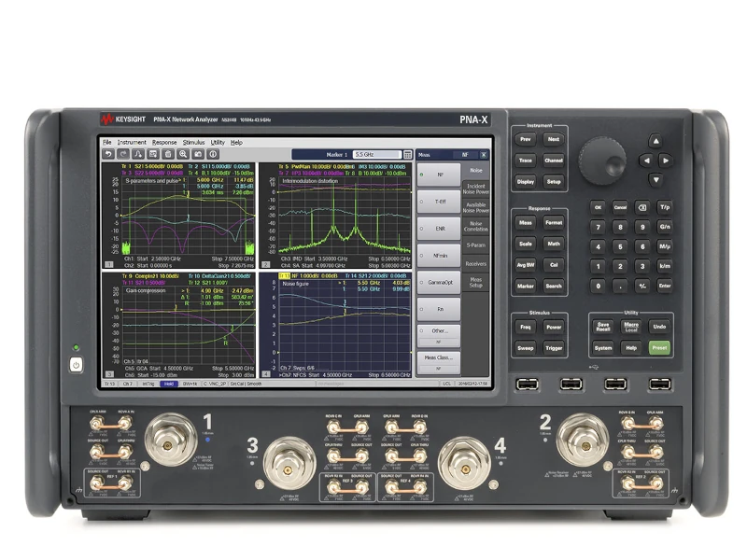Image resolution: width=747 pixels, height=560 pixels.
Task: Open the Response menu
Action: pos(164,143)
